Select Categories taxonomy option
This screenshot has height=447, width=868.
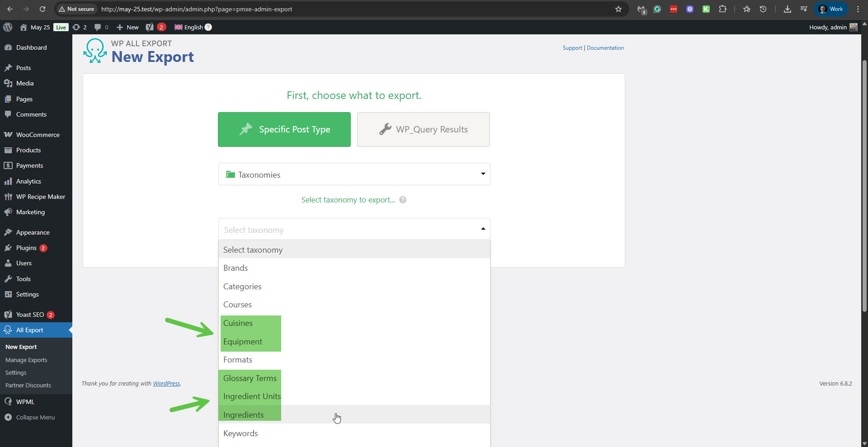[x=354, y=287]
